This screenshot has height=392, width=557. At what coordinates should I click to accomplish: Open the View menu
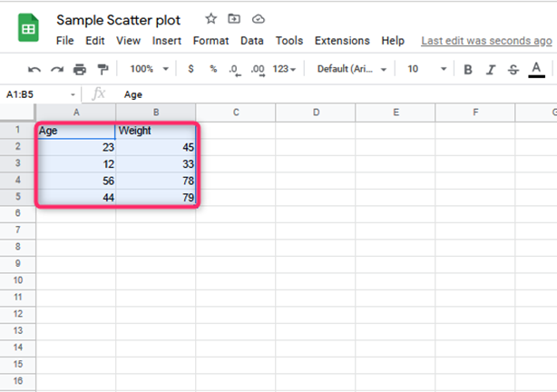[128, 41]
